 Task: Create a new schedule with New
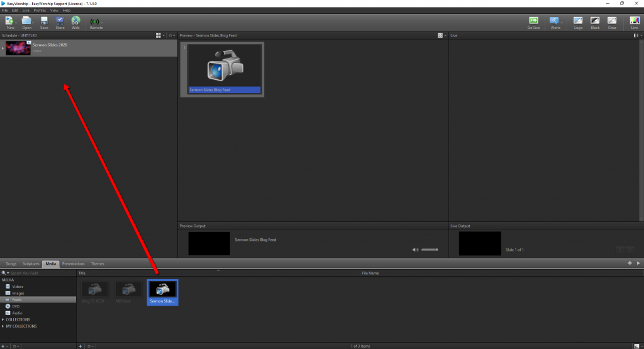point(9,22)
